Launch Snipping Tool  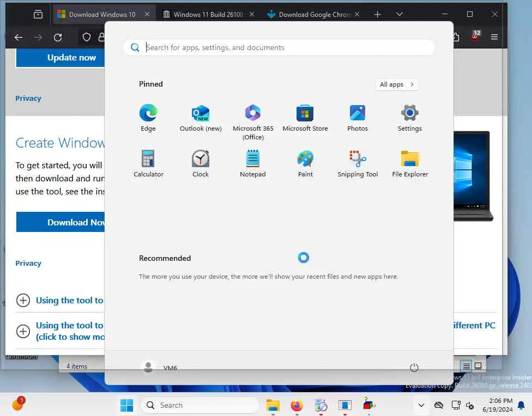(357, 164)
